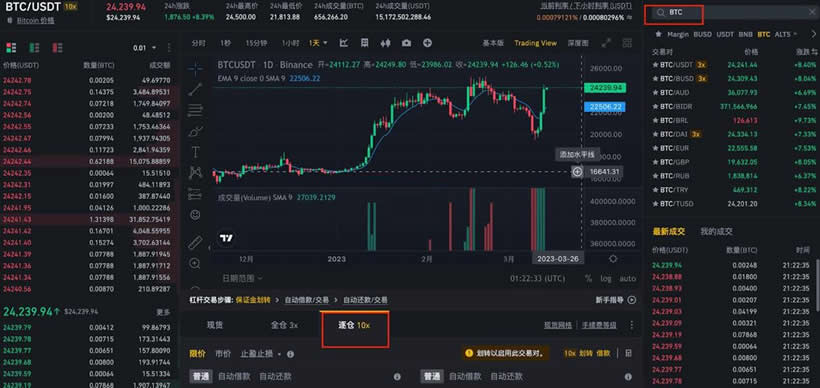Open order book precision 0.01 dropdown

click(x=144, y=48)
